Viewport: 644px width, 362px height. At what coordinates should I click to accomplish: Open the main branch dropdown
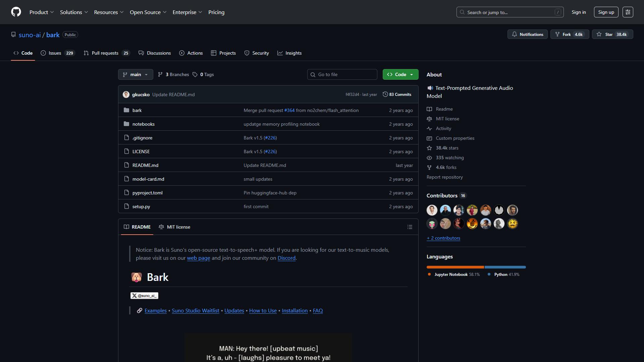coord(136,74)
